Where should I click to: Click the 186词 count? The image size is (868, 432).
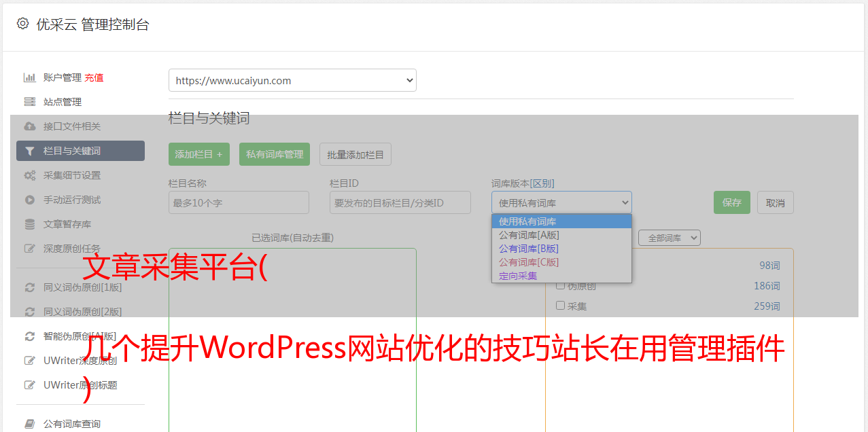[x=767, y=286]
